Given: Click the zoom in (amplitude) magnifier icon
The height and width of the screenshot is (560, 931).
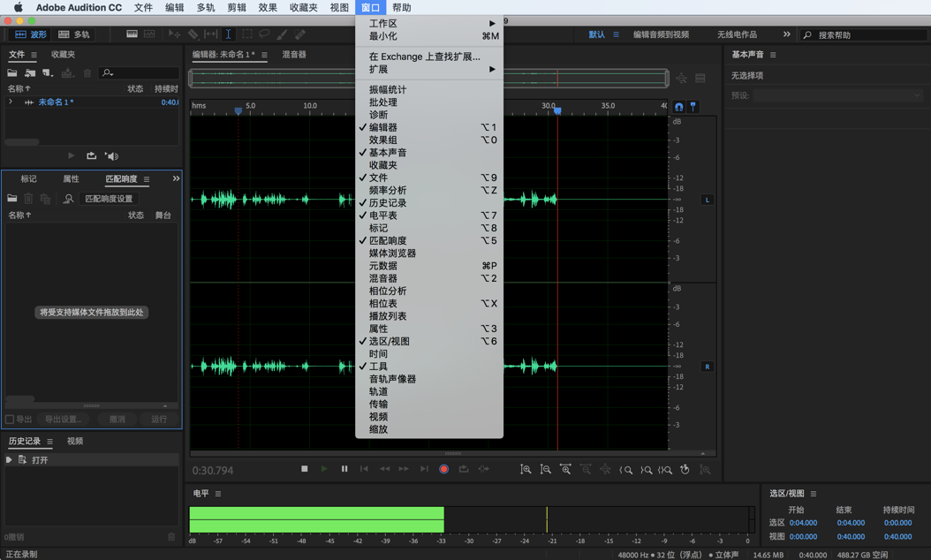Looking at the screenshot, I should point(526,470).
